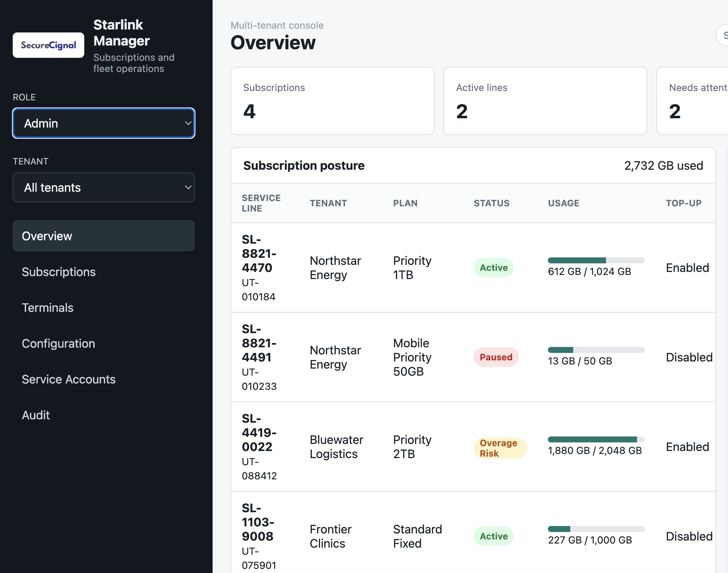Click the Priority 1TB plan cell
Viewport: 728px width, 573px height.
tap(412, 267)
